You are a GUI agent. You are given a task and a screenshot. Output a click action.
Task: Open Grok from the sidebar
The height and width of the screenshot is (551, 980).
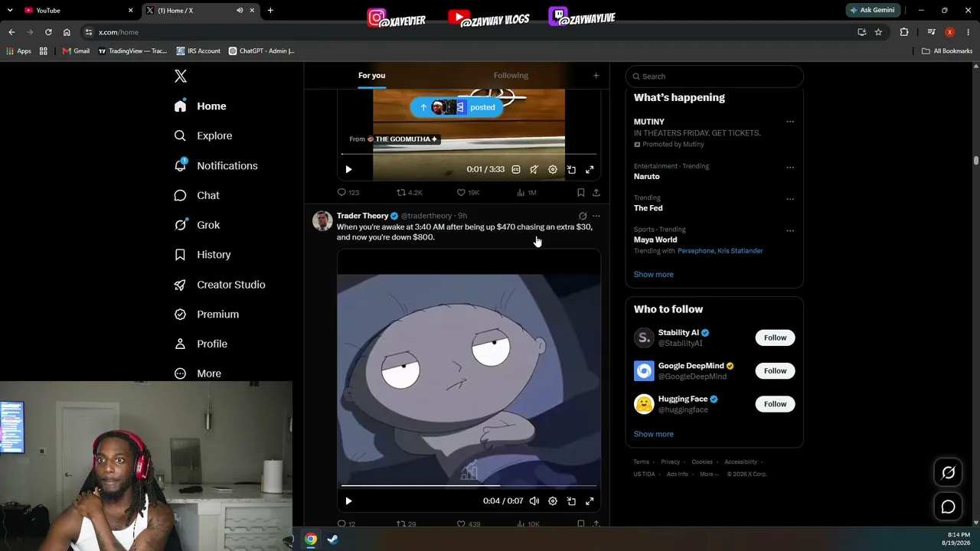coord(197,225)
